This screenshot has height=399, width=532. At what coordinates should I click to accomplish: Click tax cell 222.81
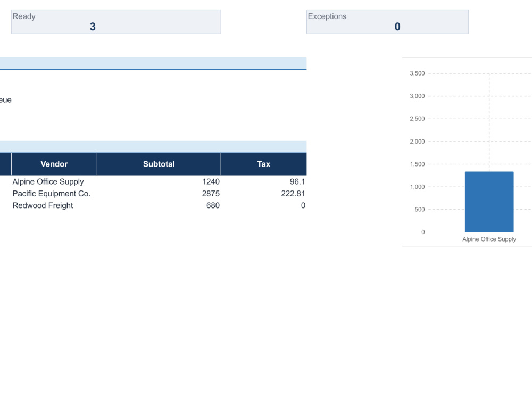264,194
